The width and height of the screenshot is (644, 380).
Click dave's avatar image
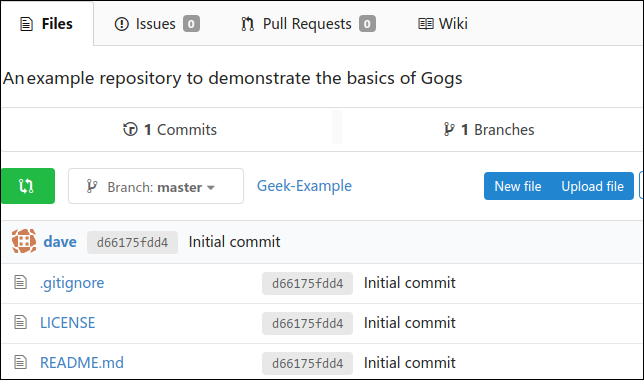(24, 241)
